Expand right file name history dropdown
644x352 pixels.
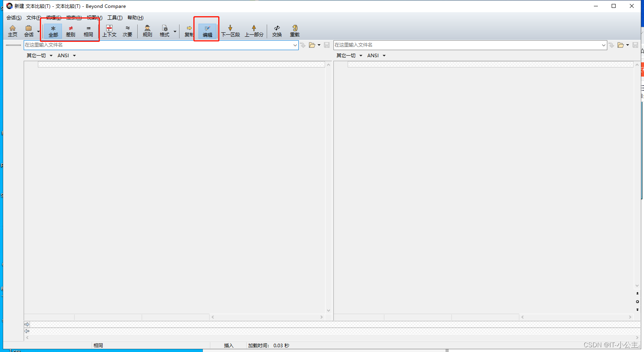pyautogui.click(x=604, y=45)
